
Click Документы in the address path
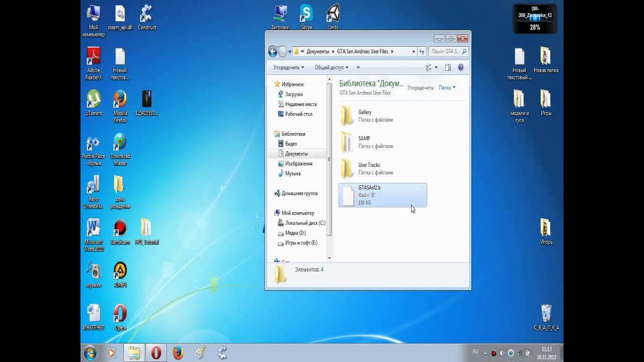pyautogui.click(x=317, y=51)
